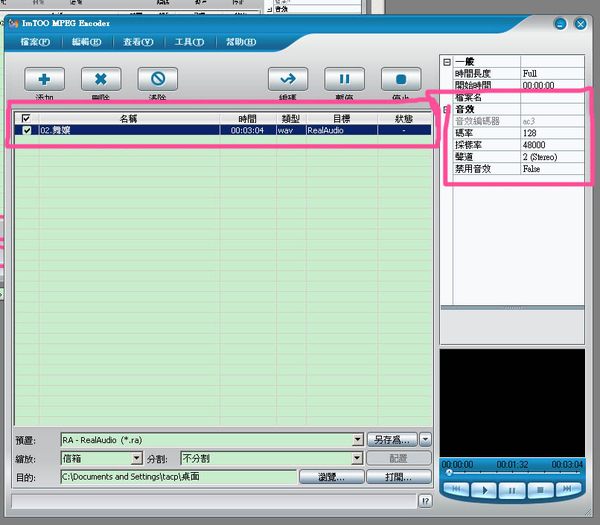Click the Delete X toolbar button
Screen dimensions: 600x525
(x=101, y=79)
